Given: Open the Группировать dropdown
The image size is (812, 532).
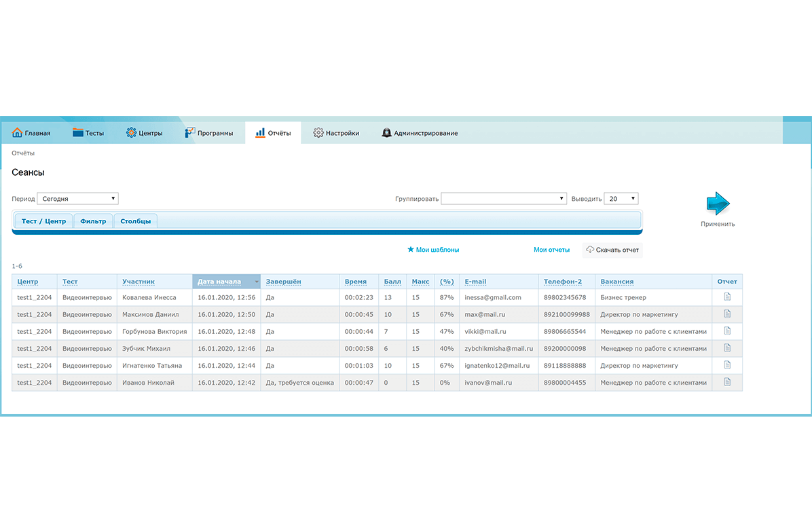Looking at the screenshot, I should (x=503, y=199).
